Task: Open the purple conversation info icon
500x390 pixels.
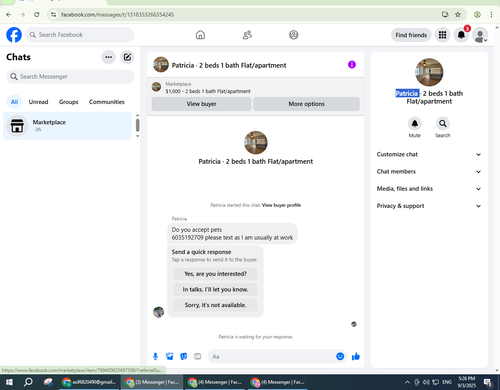Action: (x=352, y=65)
